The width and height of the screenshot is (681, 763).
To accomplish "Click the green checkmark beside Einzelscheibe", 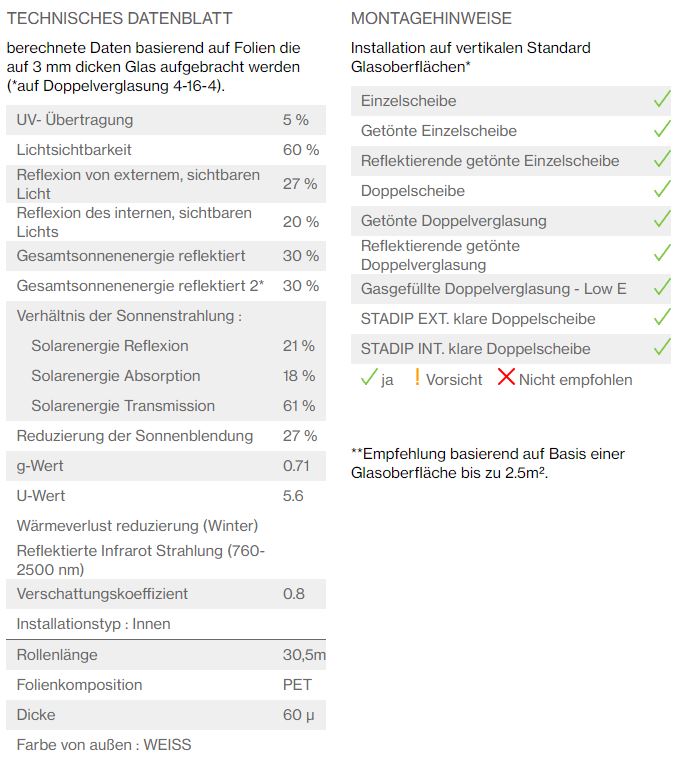I will coord(662,99).
